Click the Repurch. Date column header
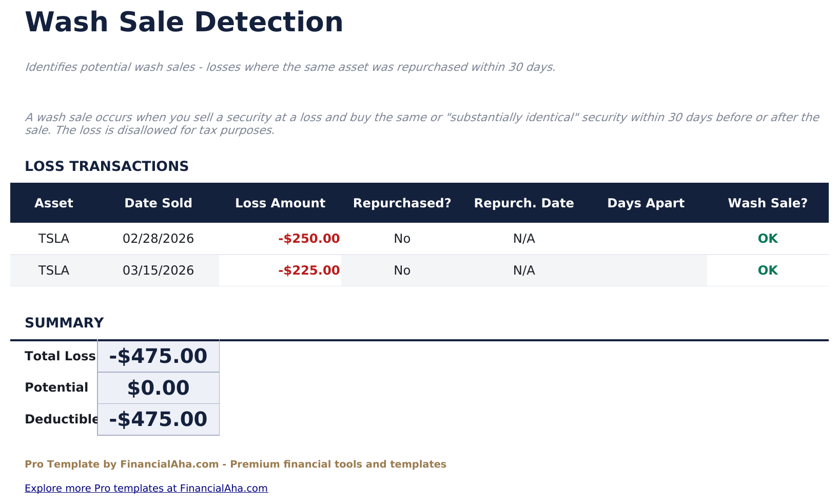Screen dimensions: 839x504 [x=524, y=203]
